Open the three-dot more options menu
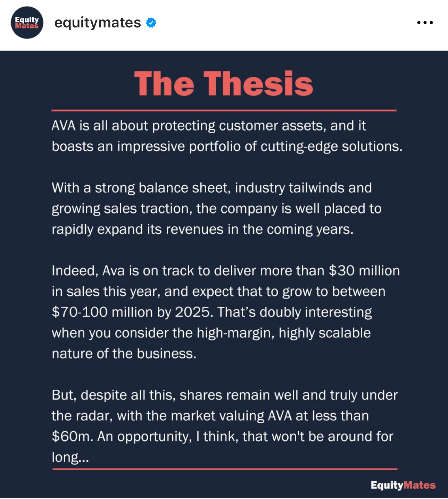448x499 pixels. [425, 23]
